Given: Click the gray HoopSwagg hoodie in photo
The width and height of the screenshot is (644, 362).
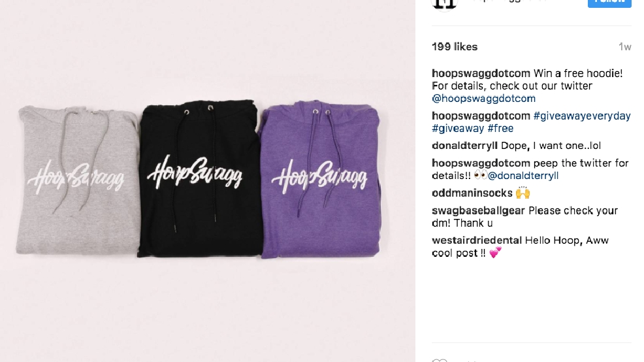Looking at the screenshot, I should pos(78,180).
